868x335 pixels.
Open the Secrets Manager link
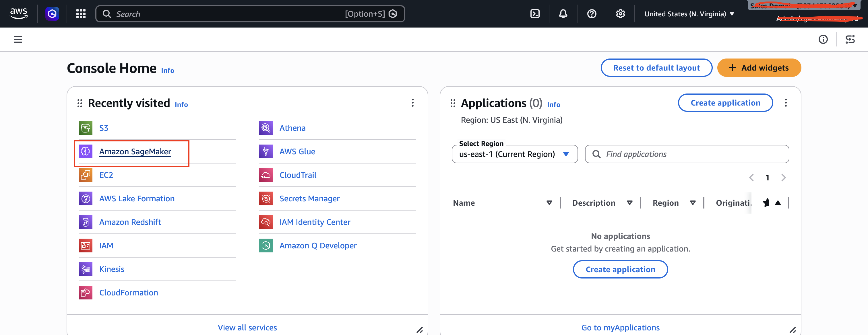[309, 199]
